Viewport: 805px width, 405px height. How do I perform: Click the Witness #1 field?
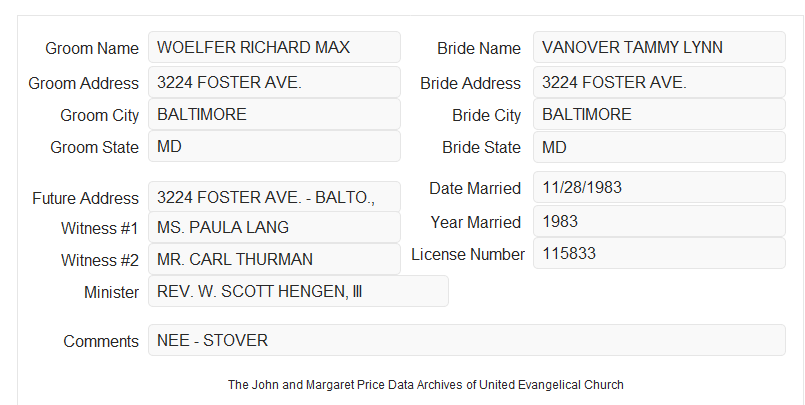pyautogui.click(x=274, y=227)
